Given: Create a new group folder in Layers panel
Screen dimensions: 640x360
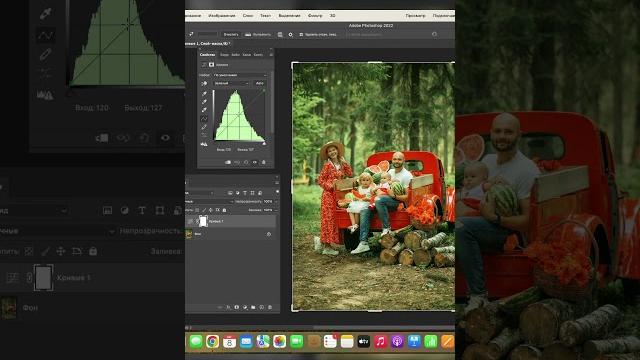Looking at the screenshot, I should (253, 307).
